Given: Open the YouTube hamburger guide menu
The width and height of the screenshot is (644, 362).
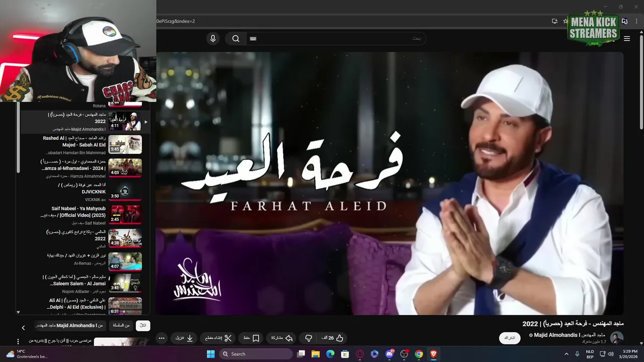Looking at the screenshot, I should [627, 39].
